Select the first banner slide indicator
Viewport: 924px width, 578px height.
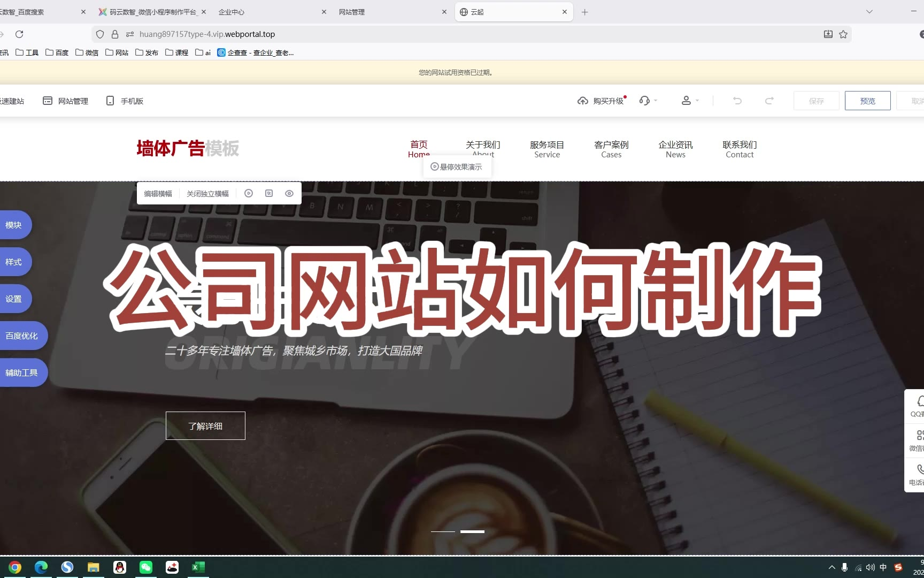[x=443, y=531]
